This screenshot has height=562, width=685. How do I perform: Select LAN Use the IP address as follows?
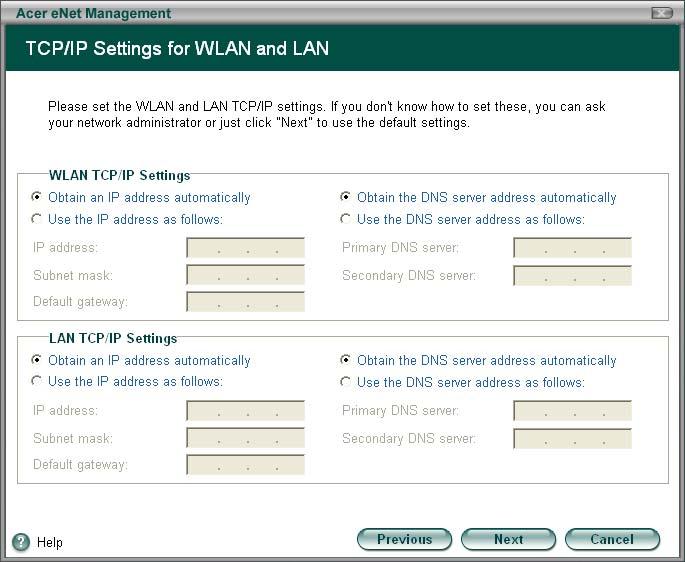(37, 381)
